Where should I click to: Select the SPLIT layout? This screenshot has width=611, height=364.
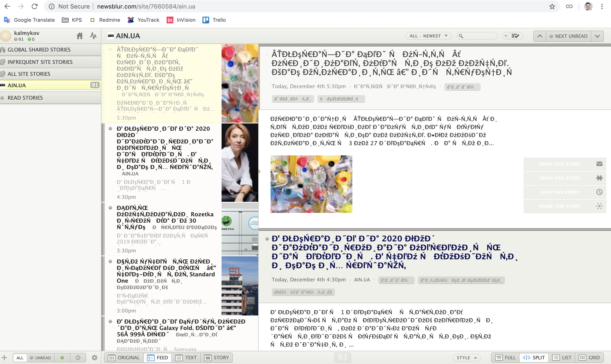tap(534, 358)
